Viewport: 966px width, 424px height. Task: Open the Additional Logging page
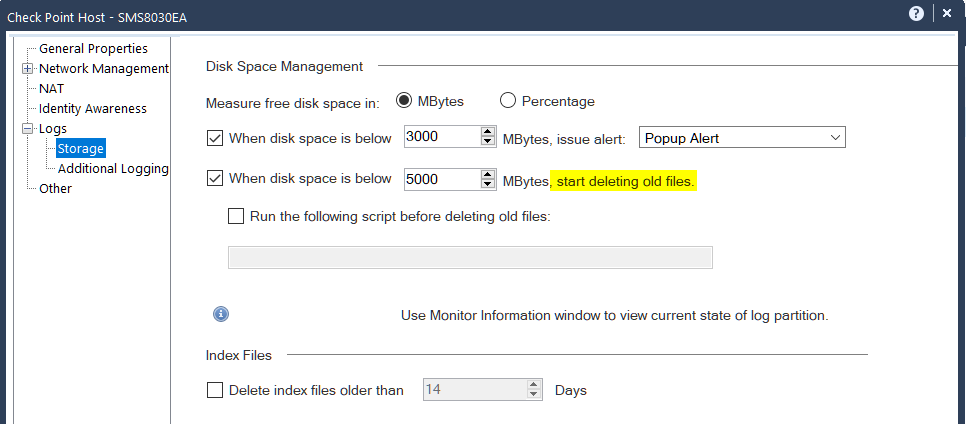click(113, 168)
